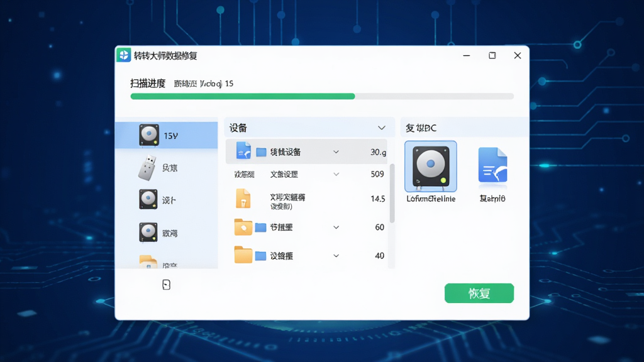Expand the chevron in the 30.g row
The image size is (644, 362).
pyautogui.click(x=336, y=152)
